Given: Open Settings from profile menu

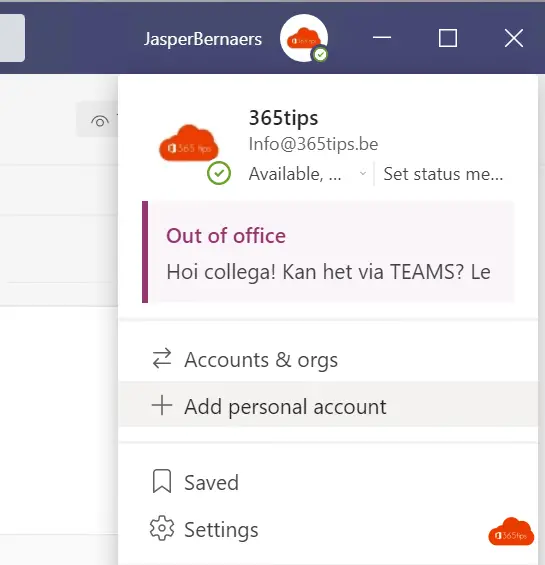Looking at the screenshot, I should tap(328, 529).
